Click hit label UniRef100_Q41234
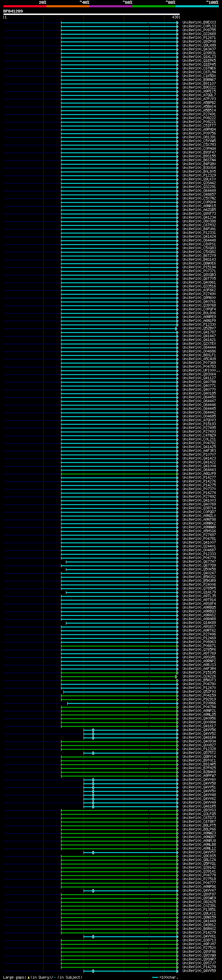This screenshot has height=980, width=222. pyautogui.click(x=199, y=218)
